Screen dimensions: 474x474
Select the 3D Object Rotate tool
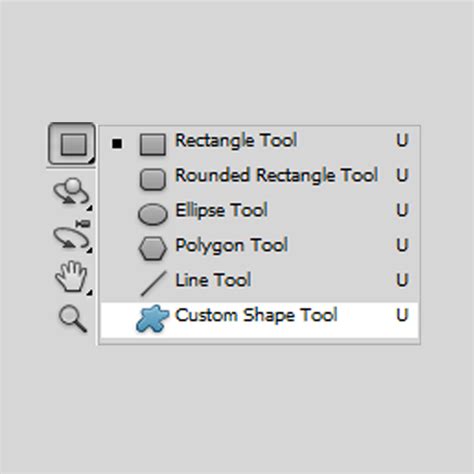tap(71, 192)
